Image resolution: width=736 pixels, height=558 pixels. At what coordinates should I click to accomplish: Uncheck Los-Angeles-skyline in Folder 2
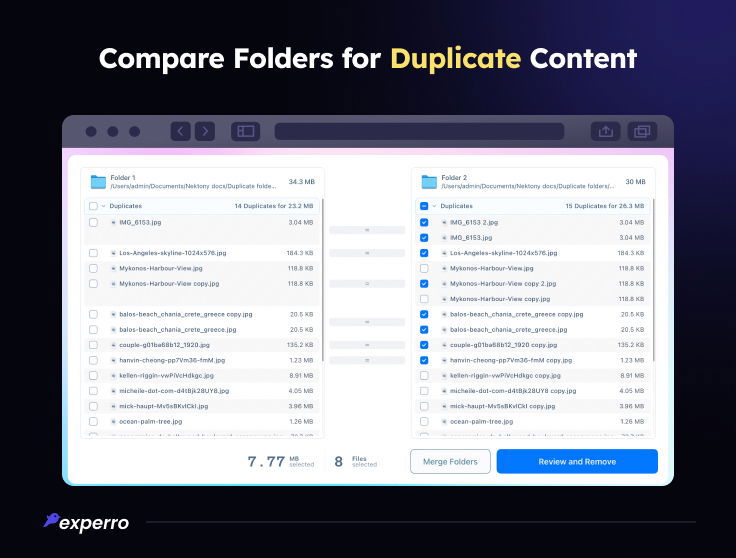coord(424,253)
